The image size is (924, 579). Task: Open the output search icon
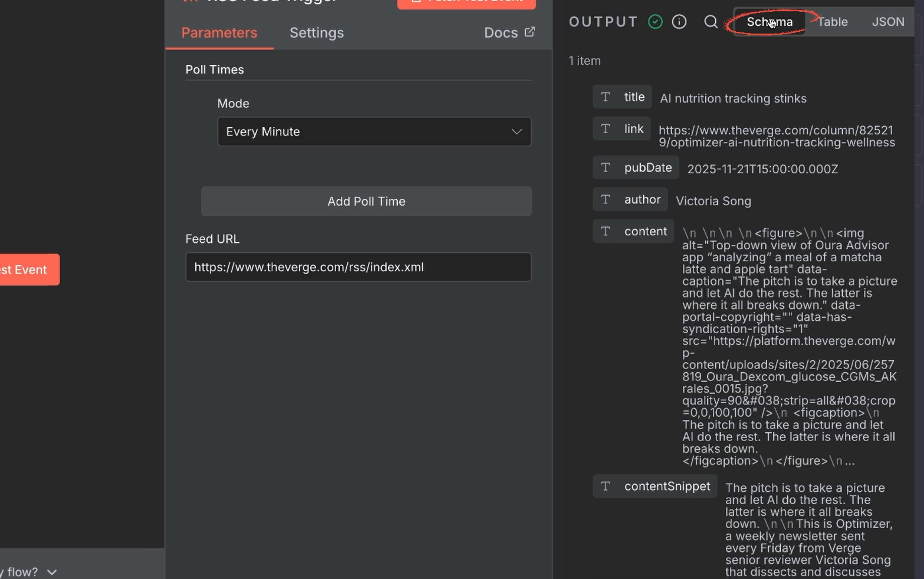pyautogui.click(x=710, y=21)
